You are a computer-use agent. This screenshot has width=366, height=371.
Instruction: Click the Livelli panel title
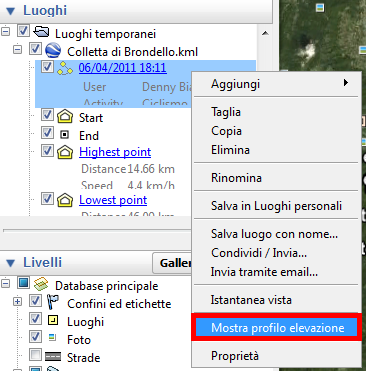coord(42,262)
